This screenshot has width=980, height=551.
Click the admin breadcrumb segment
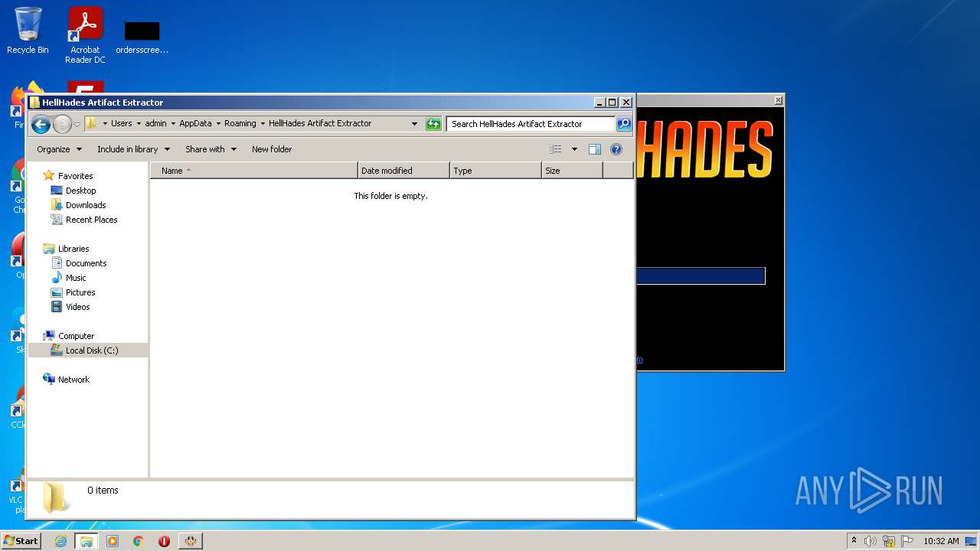pos(155,123)
